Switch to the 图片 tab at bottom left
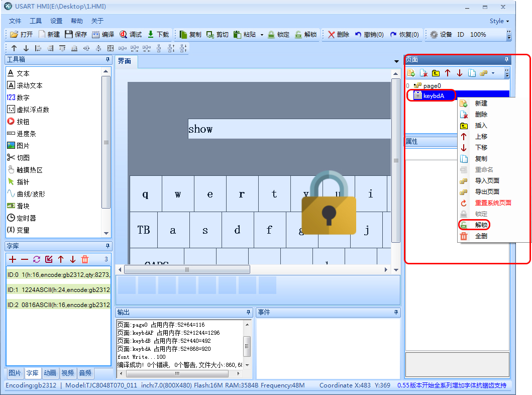This screenshot has width=532, height=395. [x=15, y=373]
